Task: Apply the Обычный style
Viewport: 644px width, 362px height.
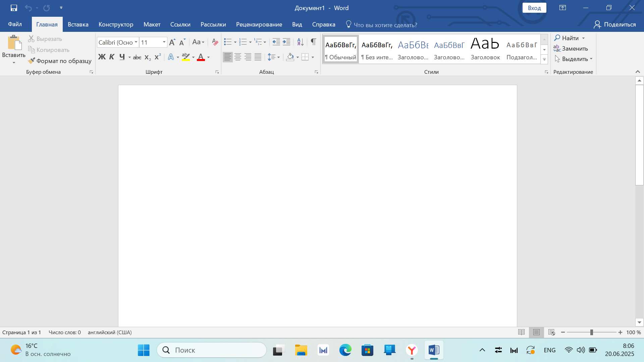Action: (x=341, y=49)
